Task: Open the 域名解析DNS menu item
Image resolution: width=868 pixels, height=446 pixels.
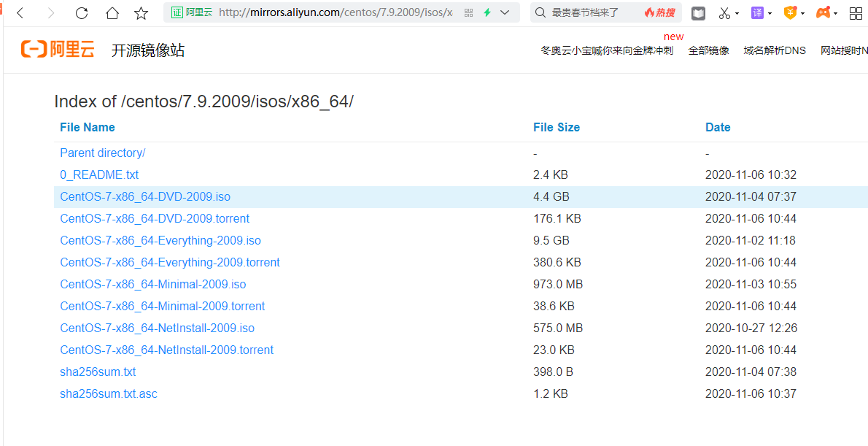Action: 775,50
